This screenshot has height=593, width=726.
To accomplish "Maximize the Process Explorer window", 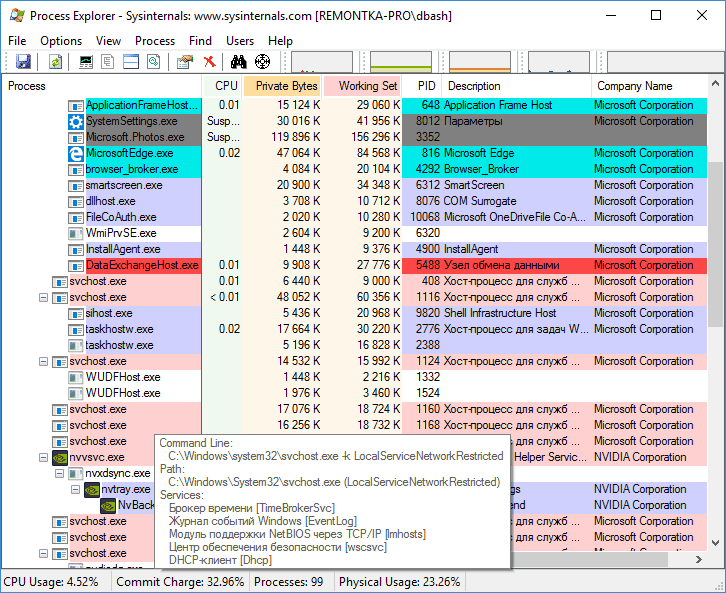I will point(656,15).
